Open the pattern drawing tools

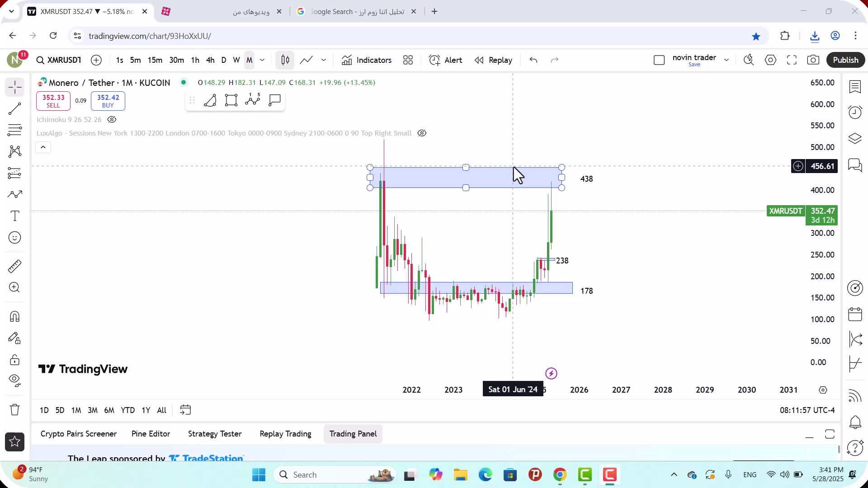point(14,151)
